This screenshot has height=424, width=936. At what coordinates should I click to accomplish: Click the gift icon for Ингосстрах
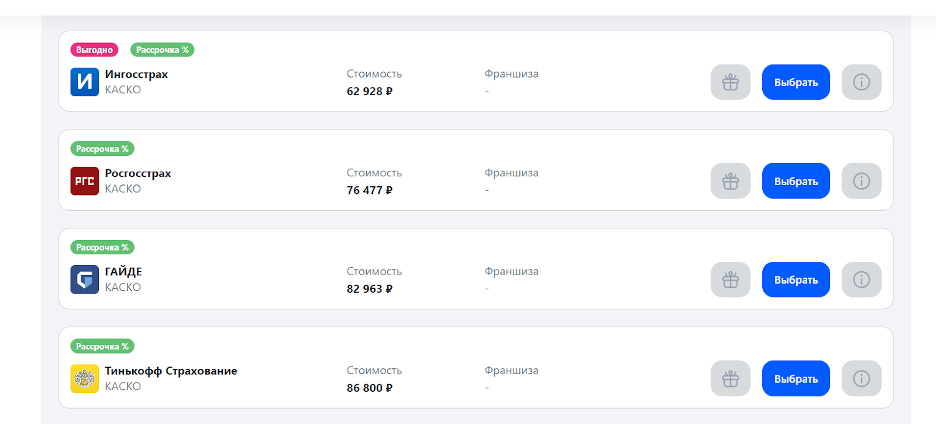point(730,82)
